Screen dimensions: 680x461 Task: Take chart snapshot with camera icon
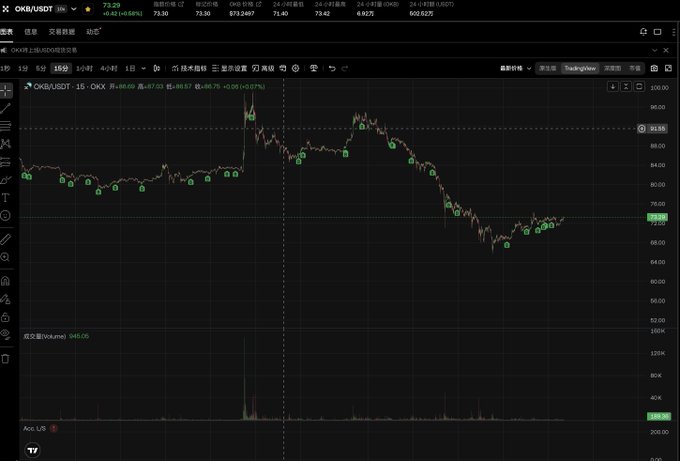(x=654, y=69)
